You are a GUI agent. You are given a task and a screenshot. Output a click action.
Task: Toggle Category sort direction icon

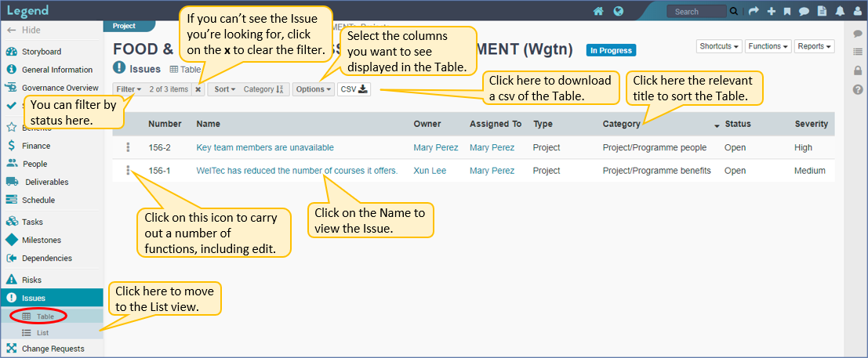(280, 89)
